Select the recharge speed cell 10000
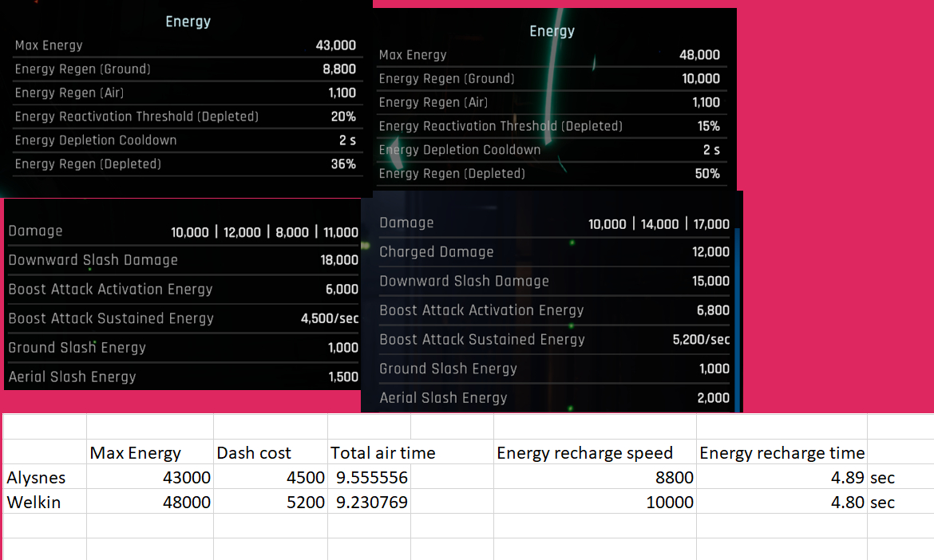934x560 pixels. tap(595, 502)
